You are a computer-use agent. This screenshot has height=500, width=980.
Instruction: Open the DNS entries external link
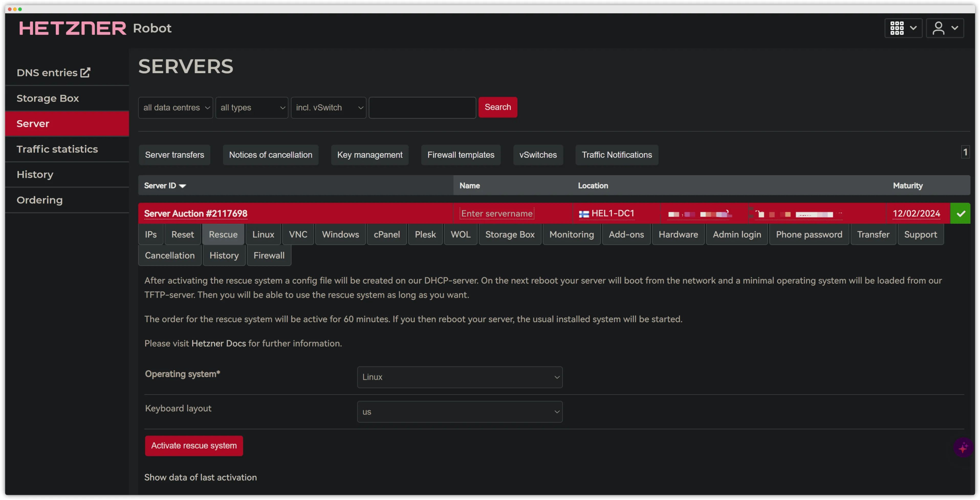[x=53, y=73]
